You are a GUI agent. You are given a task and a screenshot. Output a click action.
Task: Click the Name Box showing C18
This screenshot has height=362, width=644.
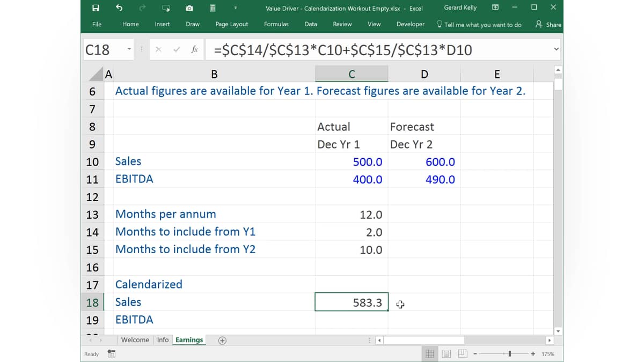[x=104, y=49]
